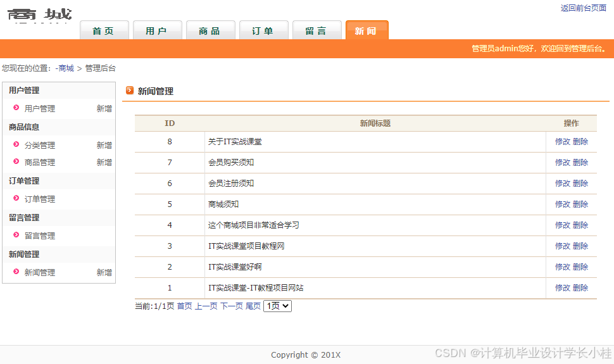Select the active 新闻 tab
This screenshot has width=614, height=364.
click(367, 30)
